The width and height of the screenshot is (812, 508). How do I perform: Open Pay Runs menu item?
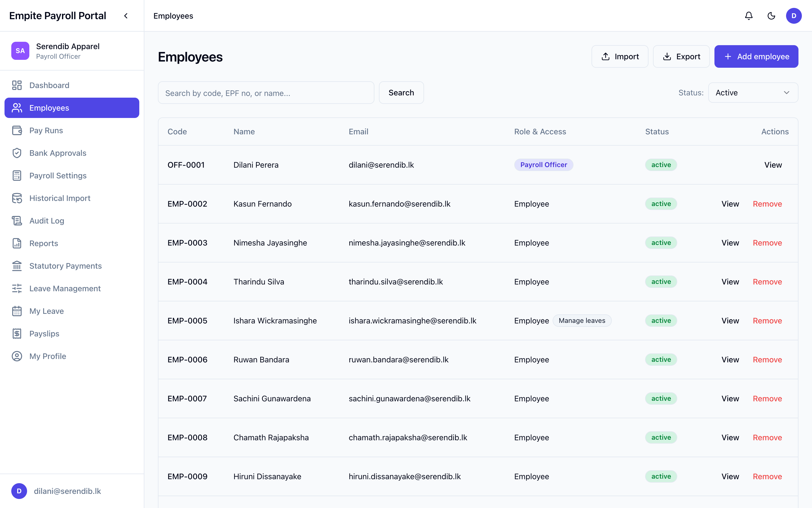pyautogui.click(x=72, y=130)
